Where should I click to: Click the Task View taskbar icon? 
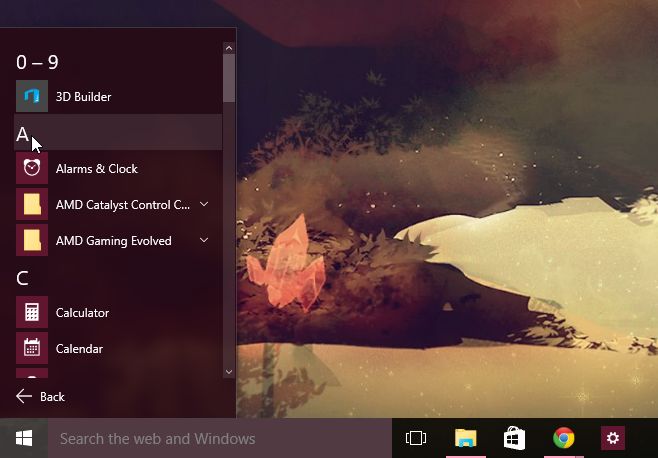coord(416,438)
